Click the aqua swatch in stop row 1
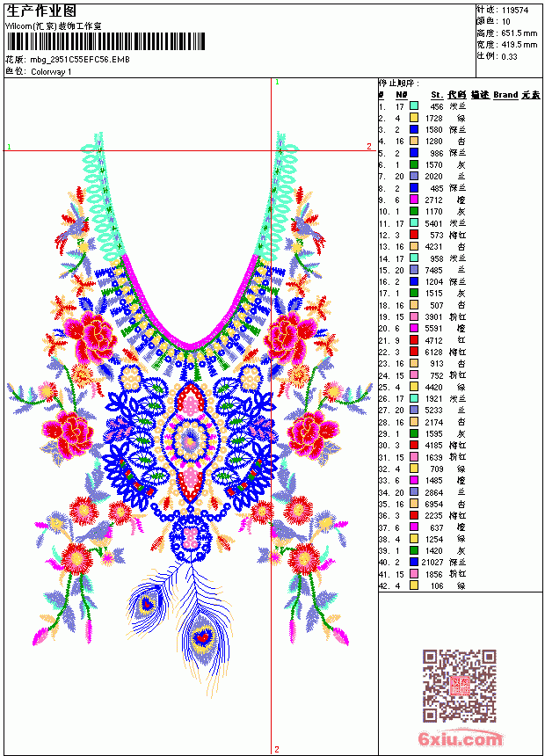Viewport: 545px width, 756px height. (414, 106)
